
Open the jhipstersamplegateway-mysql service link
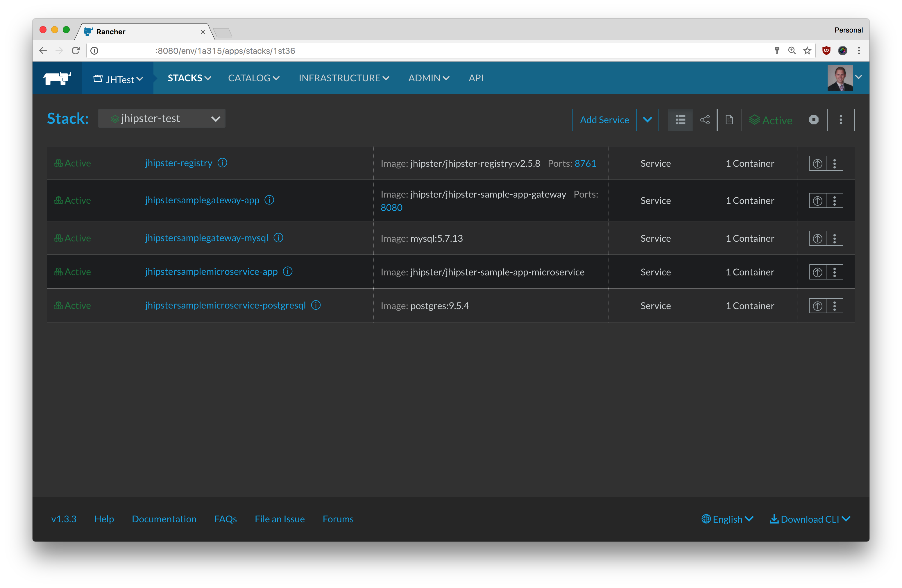[207, 238]
